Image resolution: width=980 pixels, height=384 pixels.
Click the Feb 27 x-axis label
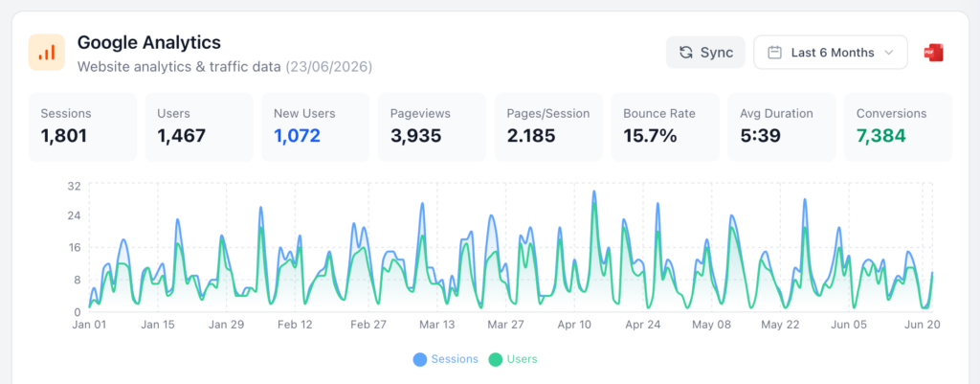(368, 325)
